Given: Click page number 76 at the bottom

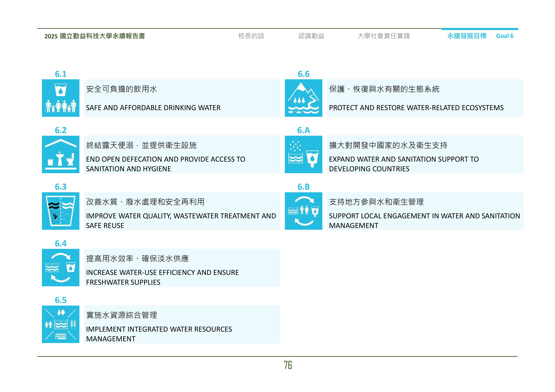Looking at the screenshot, I should click(x=288, y=365).
